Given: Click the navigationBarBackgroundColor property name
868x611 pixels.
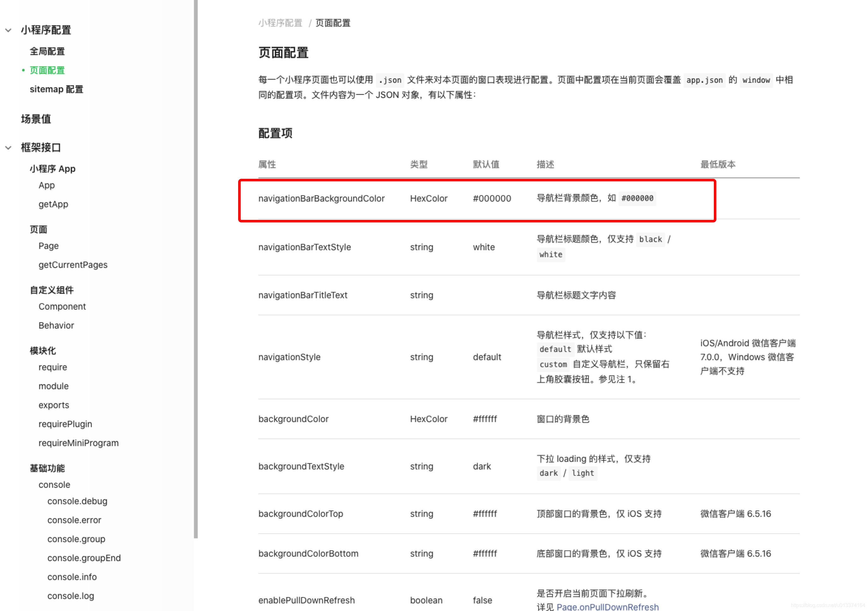Looking at the screenshot, I should coord(321,198).
